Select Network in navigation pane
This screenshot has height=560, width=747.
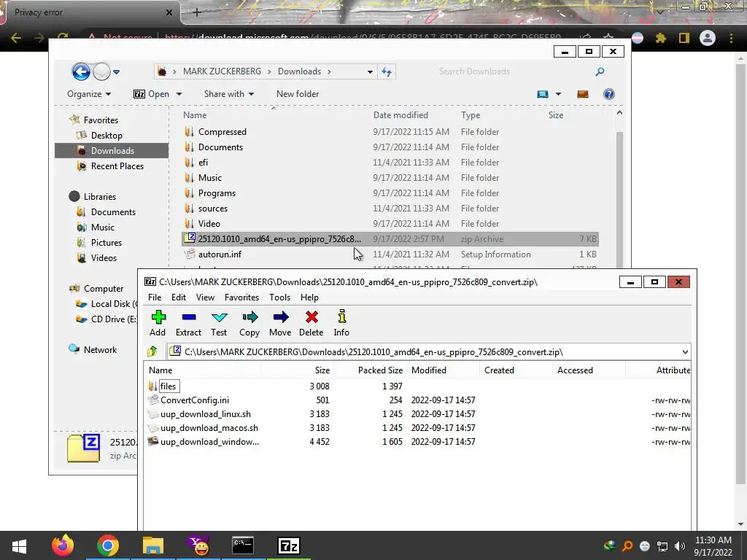coord(100,349)
